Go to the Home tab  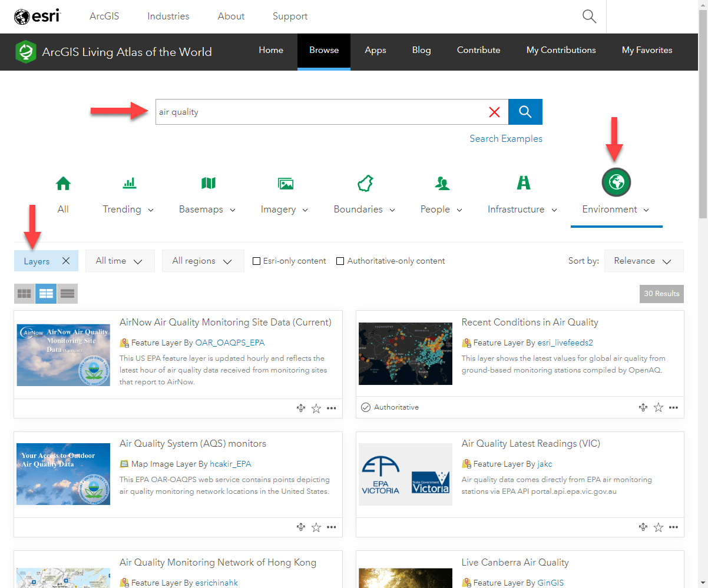pos(271,50)
